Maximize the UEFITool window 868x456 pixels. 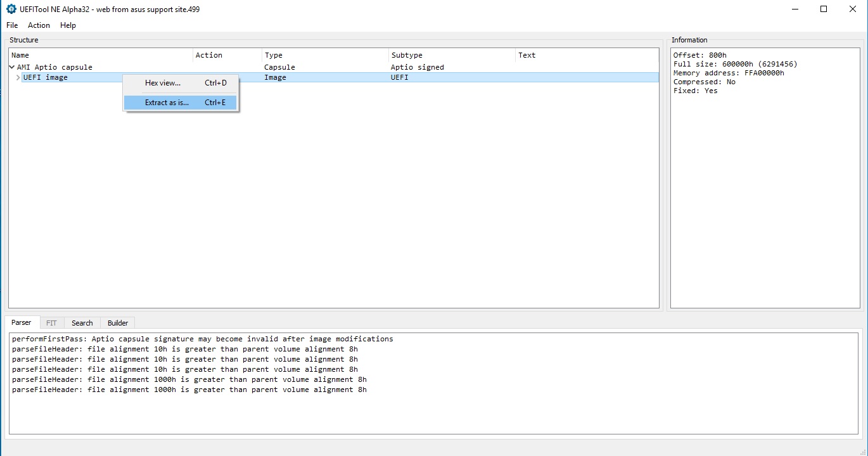coord(824,9)
